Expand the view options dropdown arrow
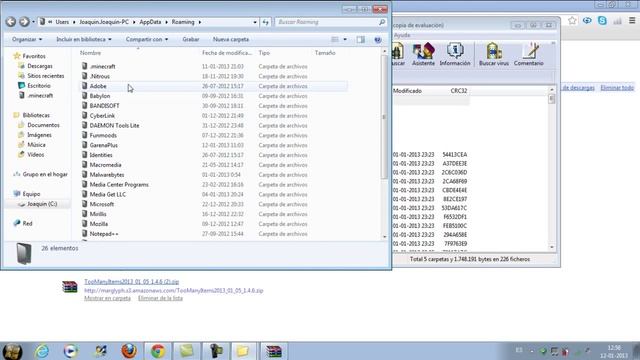 click(x=345, y=40)
